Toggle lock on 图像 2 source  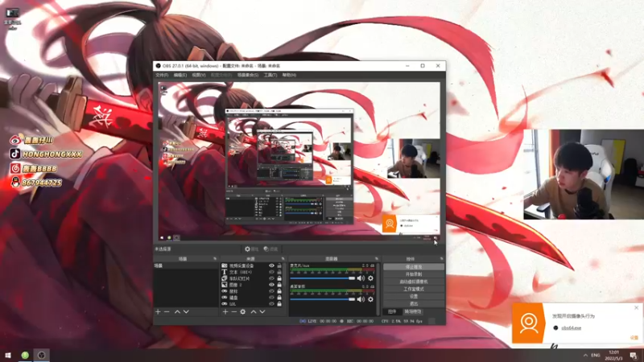(279, 285)
